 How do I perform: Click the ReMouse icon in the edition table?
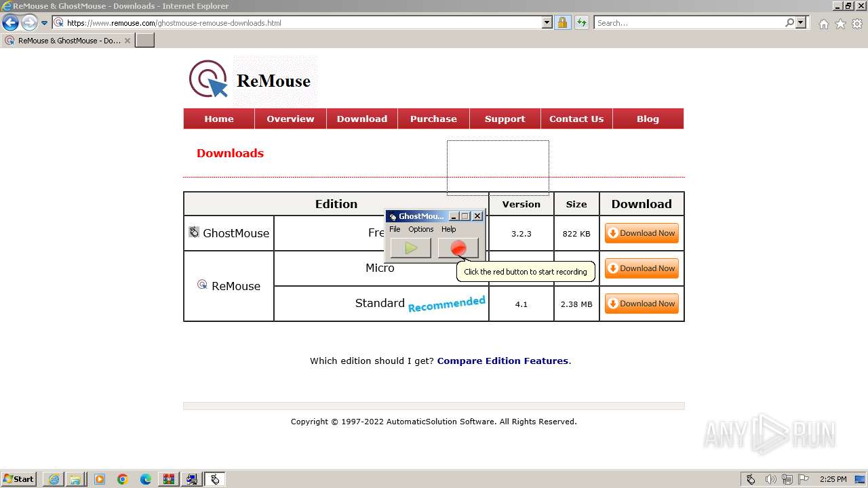(x=202, y=285)
